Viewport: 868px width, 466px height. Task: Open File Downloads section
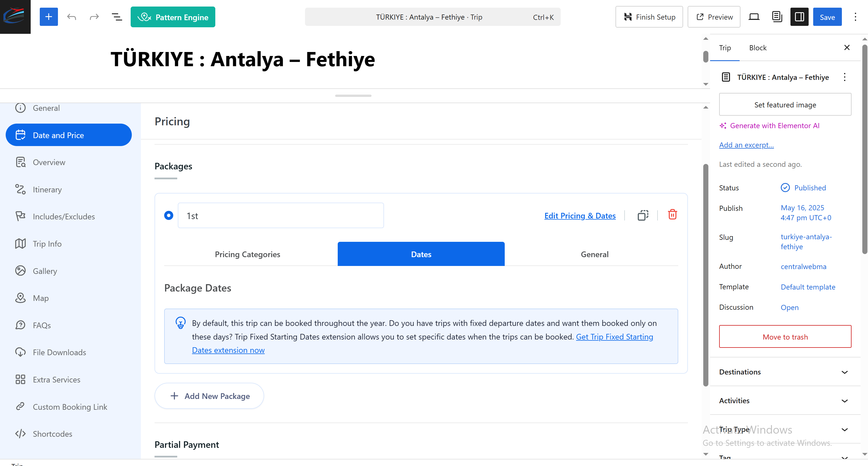69,352
